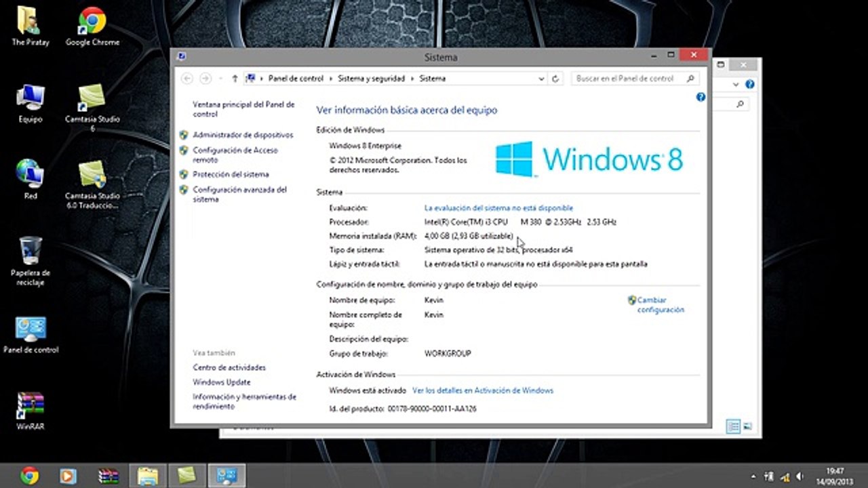Open Protección del sistema
868x488 pixels.
[231, 174]
